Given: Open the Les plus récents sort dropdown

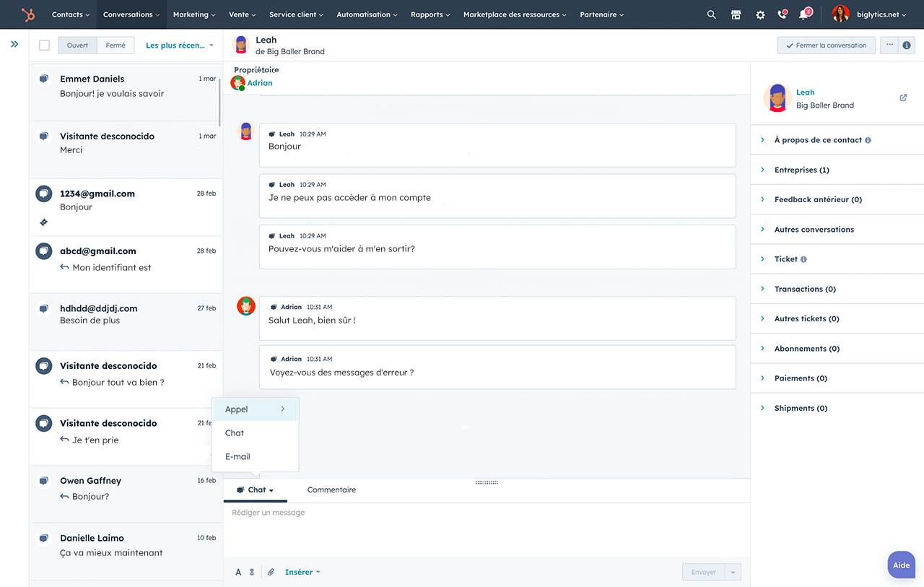Looking at the screenshot, I should [x=180, y=45].
